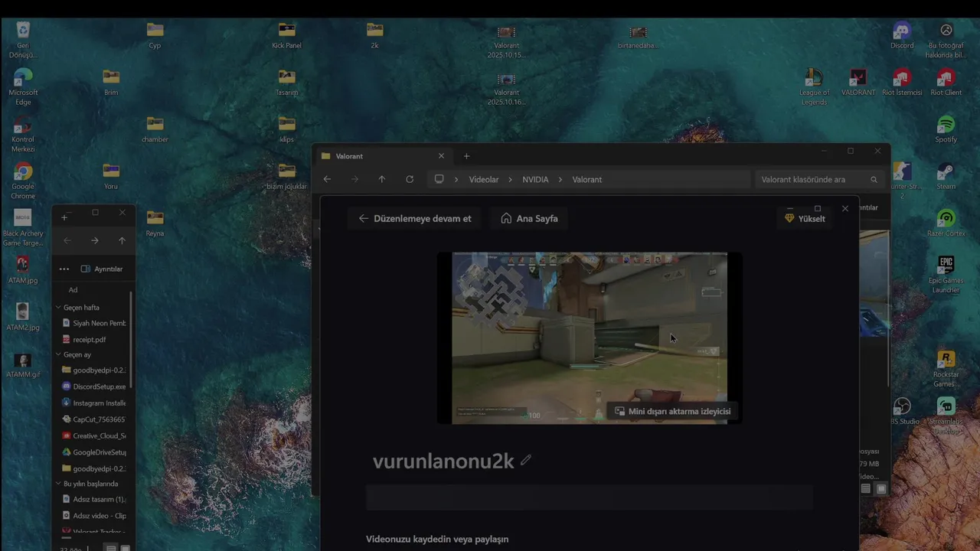This screenshot has width=980, height=551.
Task: Collapse the 'Bu yılın başlarında' group
Action: point(58,484)
